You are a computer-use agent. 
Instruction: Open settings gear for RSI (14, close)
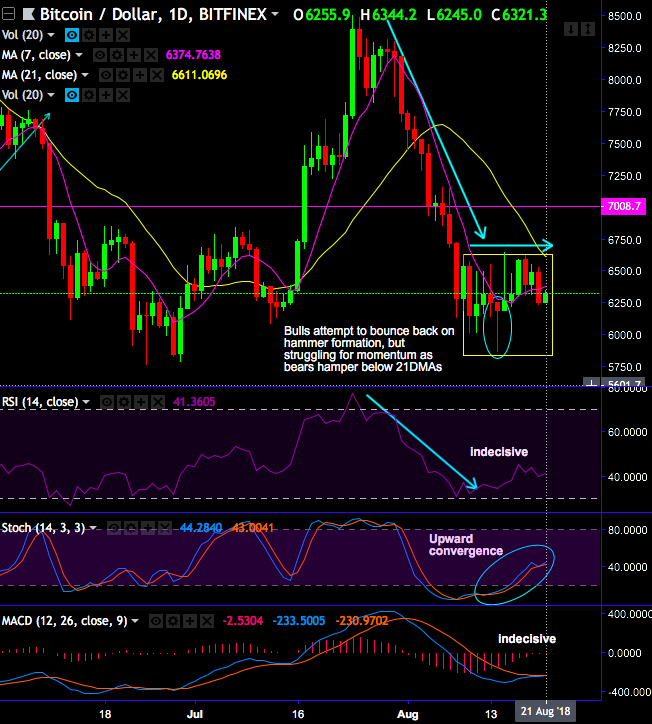[x=124, y=402]
